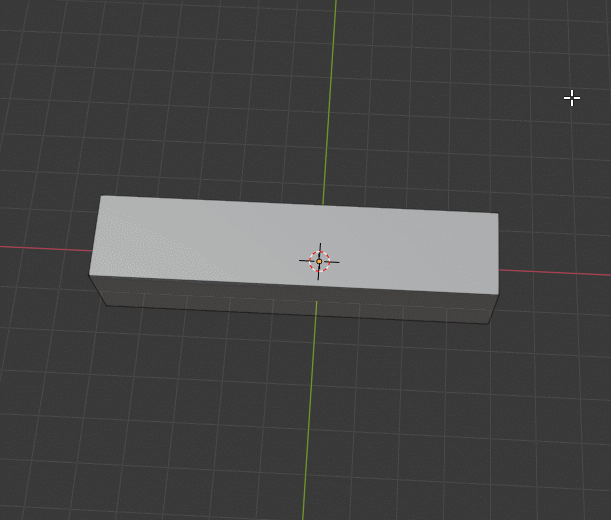Click the dark front face of the box
611x520 pixels.
[x=296, y=300]
